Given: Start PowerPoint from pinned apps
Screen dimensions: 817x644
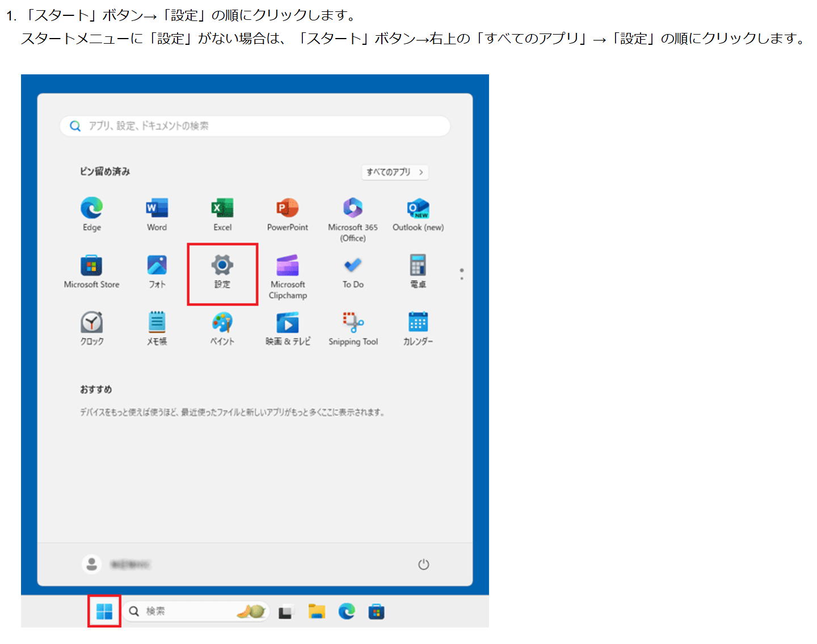Looking at the screenshot, I should pos(288,214).
